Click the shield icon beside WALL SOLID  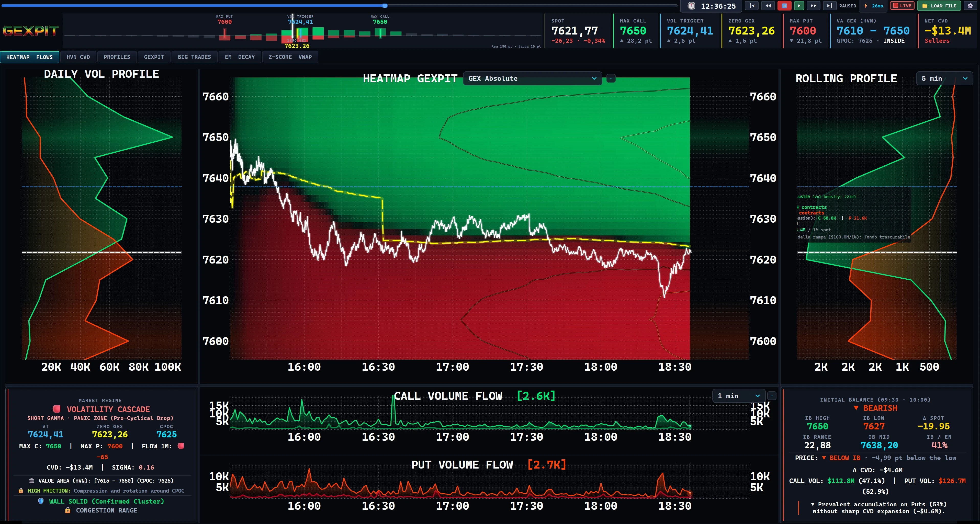(41, 501)
